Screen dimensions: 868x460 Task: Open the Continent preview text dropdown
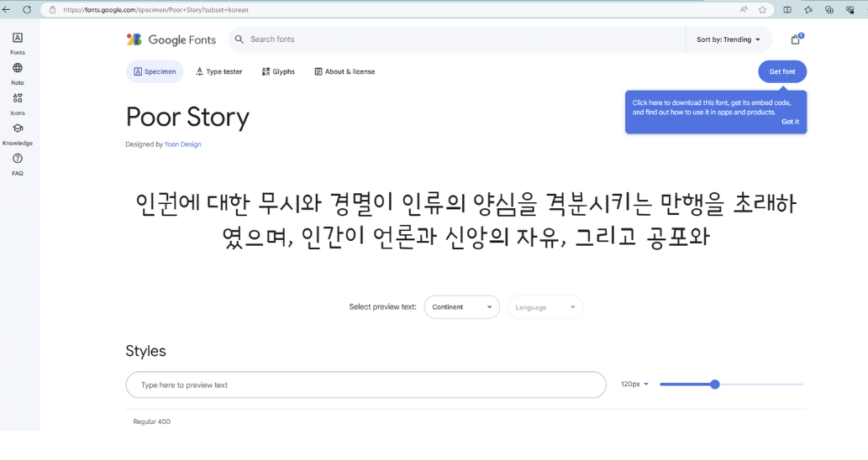pyautogui.click(x=461, y=307)
